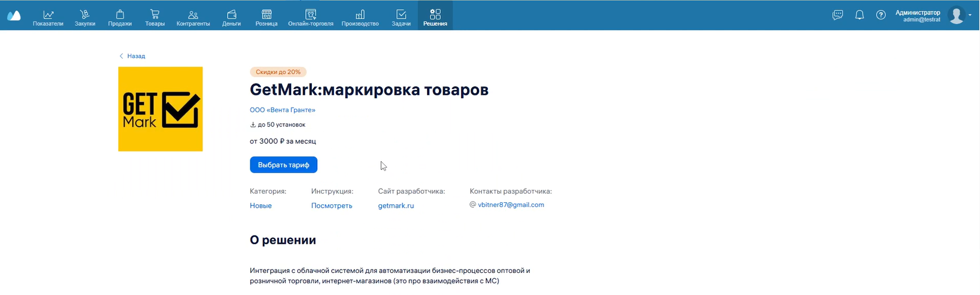Screen dimensions: 980x295
Task: Go to the Деньги section
Action: [x=232, y=18]
